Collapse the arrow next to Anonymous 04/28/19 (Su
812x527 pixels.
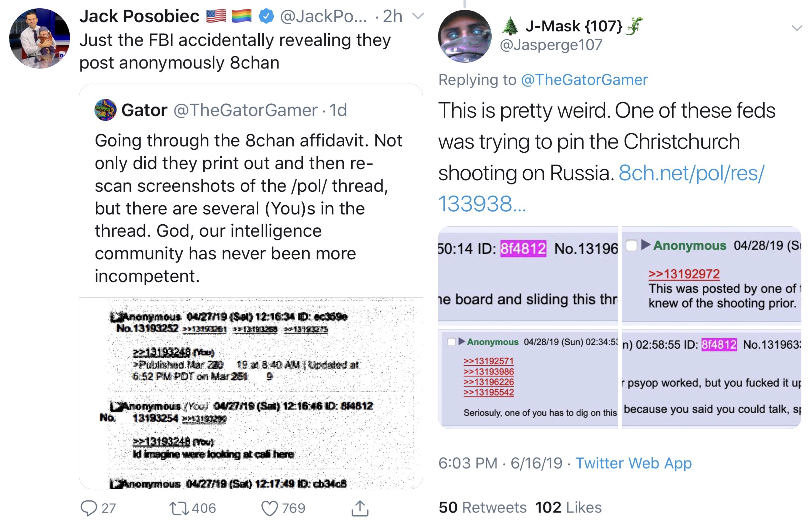(x=646, y=244)
